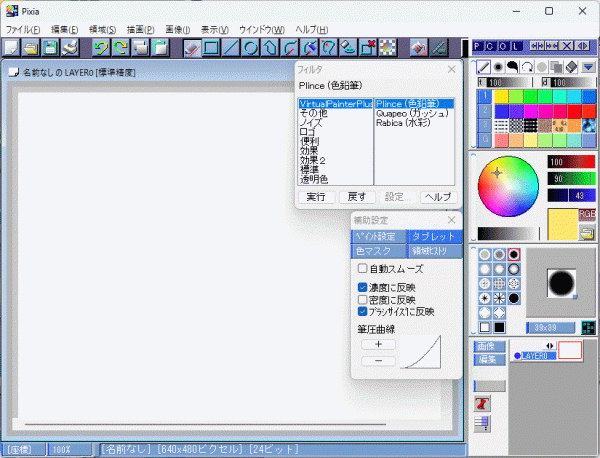This screenshot has height=458, width=600.
Task: Click the Print icon in toolbar
Action: click(x=70, y=48)
